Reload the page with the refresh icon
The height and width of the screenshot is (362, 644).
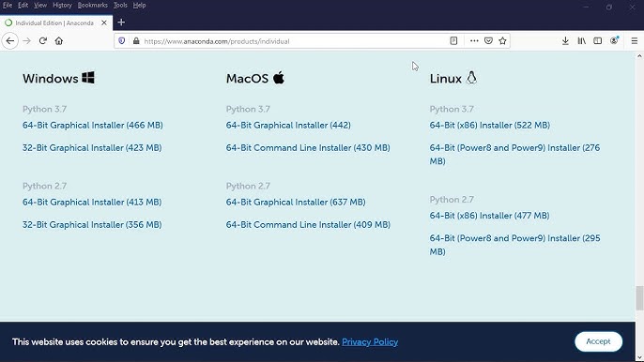point(43,41)
